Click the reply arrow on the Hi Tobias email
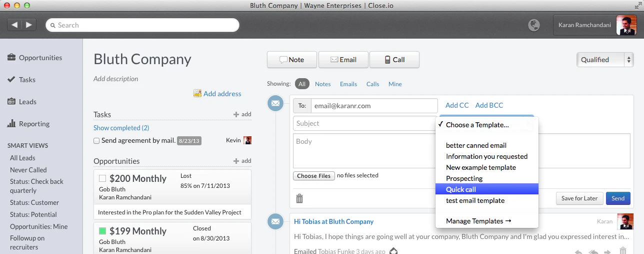Image resolution: width=644 pixels, height=254 pixels. tap(578, 251)
